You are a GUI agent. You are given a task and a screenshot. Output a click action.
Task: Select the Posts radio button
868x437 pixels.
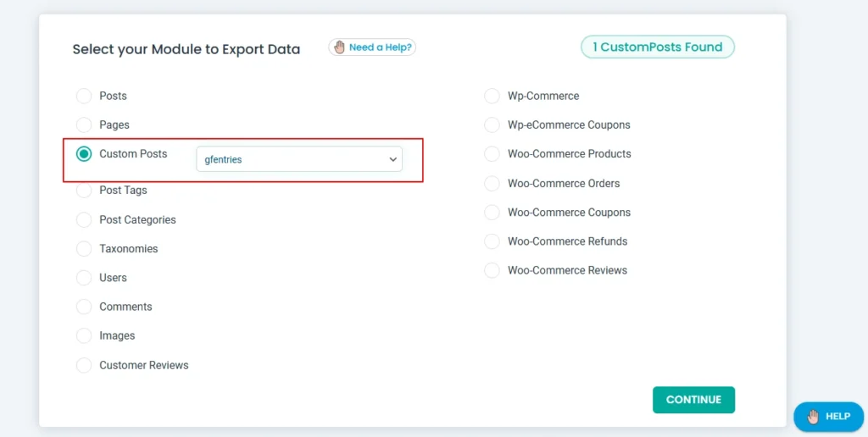click(84, 96)
